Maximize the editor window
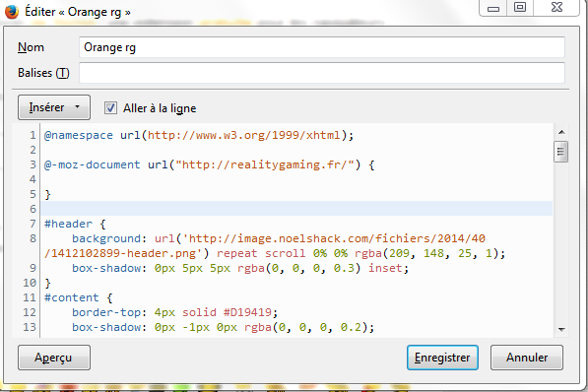 point(520,8)
